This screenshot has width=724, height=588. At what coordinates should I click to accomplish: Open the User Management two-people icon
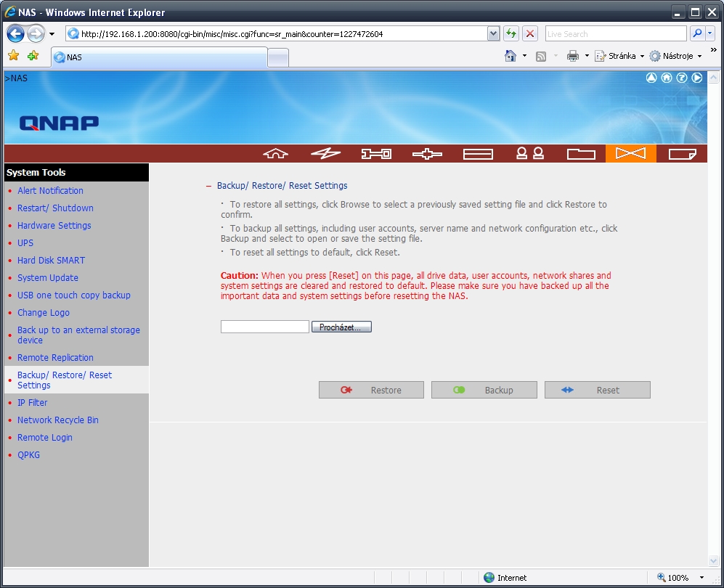tap(530, 154)
